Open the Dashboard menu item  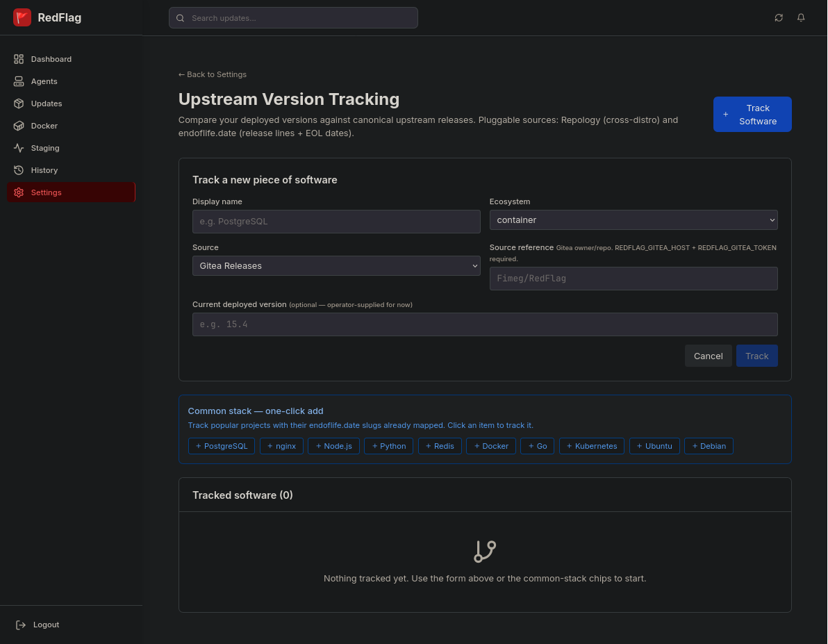point(72,59)
